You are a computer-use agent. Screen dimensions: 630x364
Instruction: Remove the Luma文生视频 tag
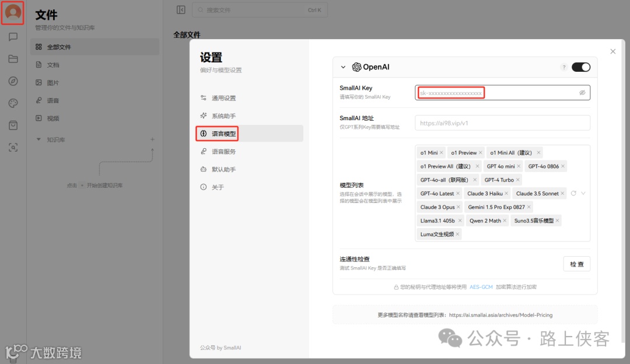tap(457, 235)
